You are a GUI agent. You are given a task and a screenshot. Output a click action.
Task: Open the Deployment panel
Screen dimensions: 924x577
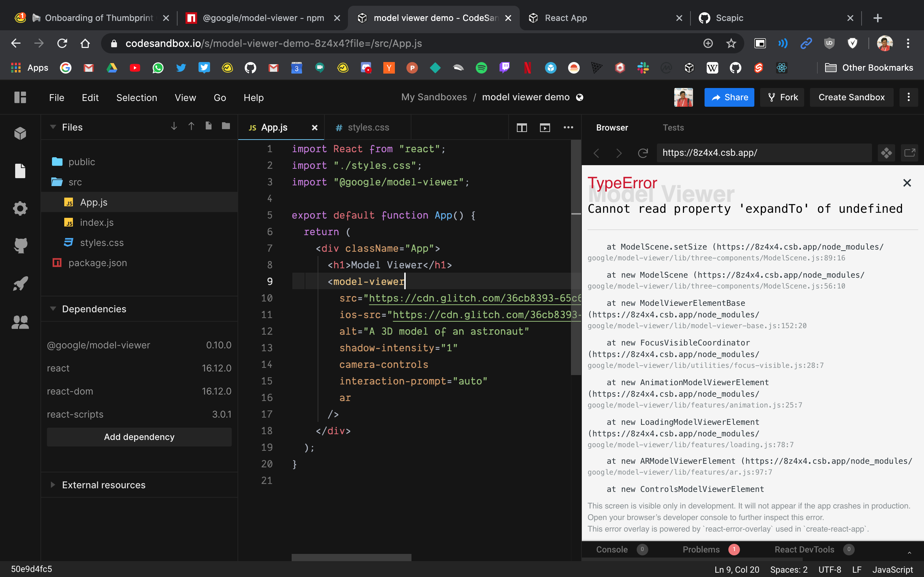[x=20, y=283]
